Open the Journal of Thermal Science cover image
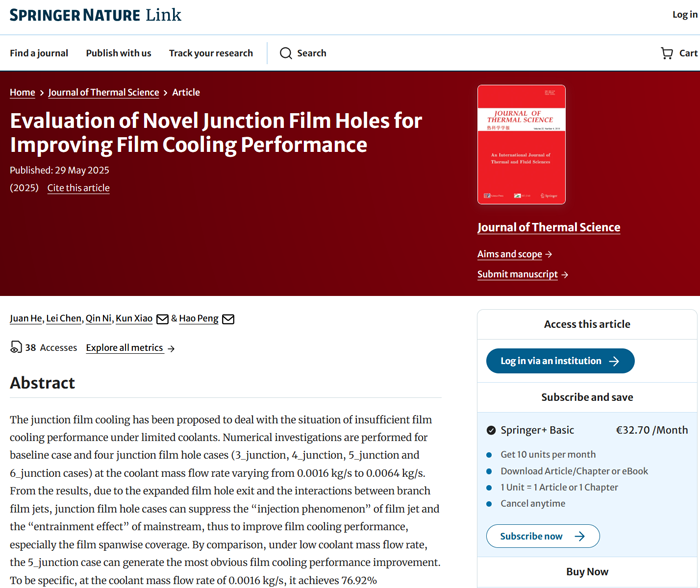700x588 pixels. pyautogui.click(x=521, y=144)
